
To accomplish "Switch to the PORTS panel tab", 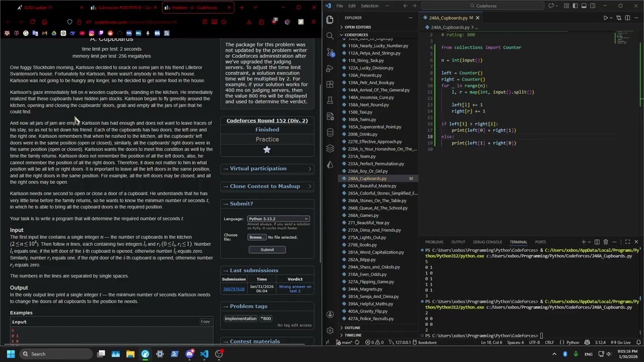I will tap(540, 242).
